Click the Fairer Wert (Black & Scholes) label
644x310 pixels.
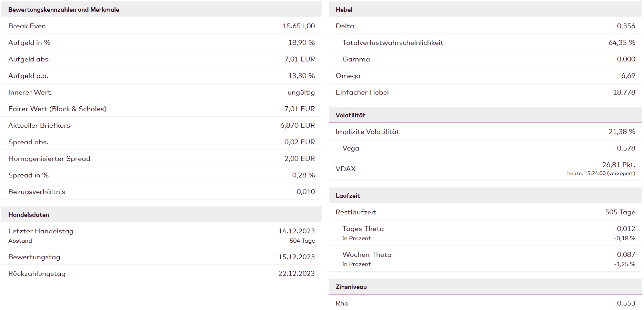click(x=57, y=109)
